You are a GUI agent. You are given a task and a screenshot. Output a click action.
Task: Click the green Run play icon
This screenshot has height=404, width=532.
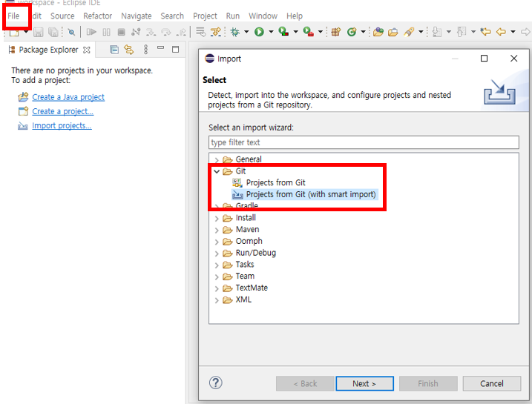(x=259, y=32)
